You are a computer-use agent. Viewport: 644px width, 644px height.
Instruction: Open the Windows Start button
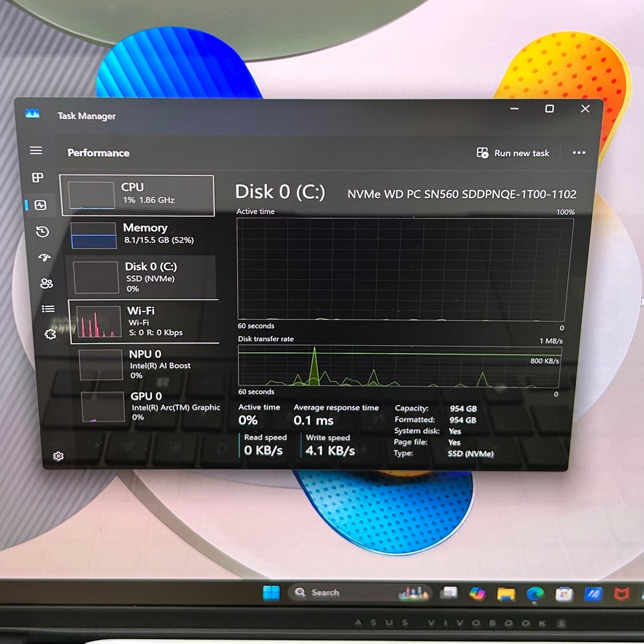coord(271,593)
